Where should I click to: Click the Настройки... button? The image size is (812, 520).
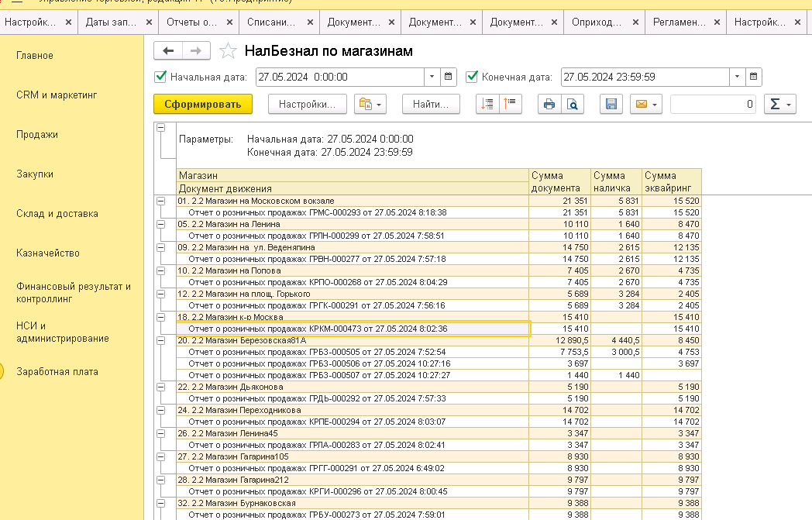pos(307,104)
